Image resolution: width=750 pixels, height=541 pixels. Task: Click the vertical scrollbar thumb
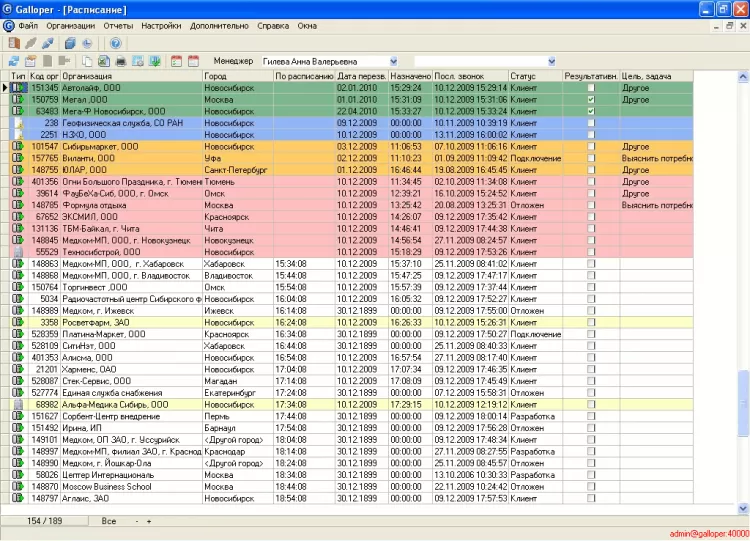tap(743, 403)
